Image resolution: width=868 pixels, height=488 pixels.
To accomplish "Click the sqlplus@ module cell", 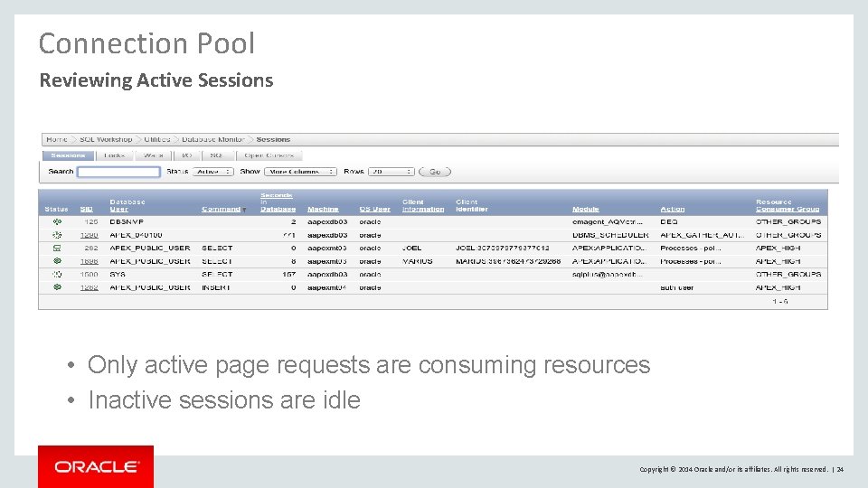I will (x=608, y=275).
